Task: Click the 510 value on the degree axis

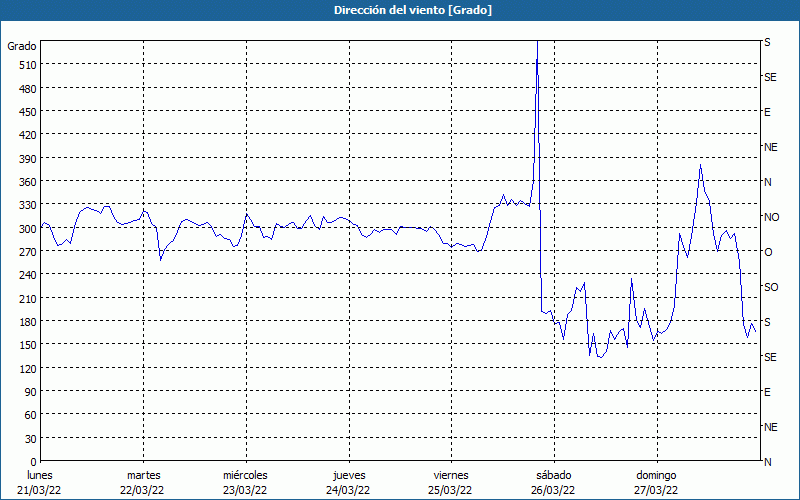Action: coord(27,65)
